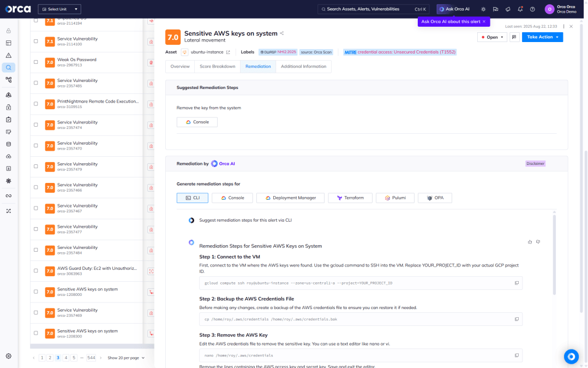Select checkbox for PrintNightmare Remote Code Execution alert
Viewport: 588px width, 368px height.
[x=36, y=104]
